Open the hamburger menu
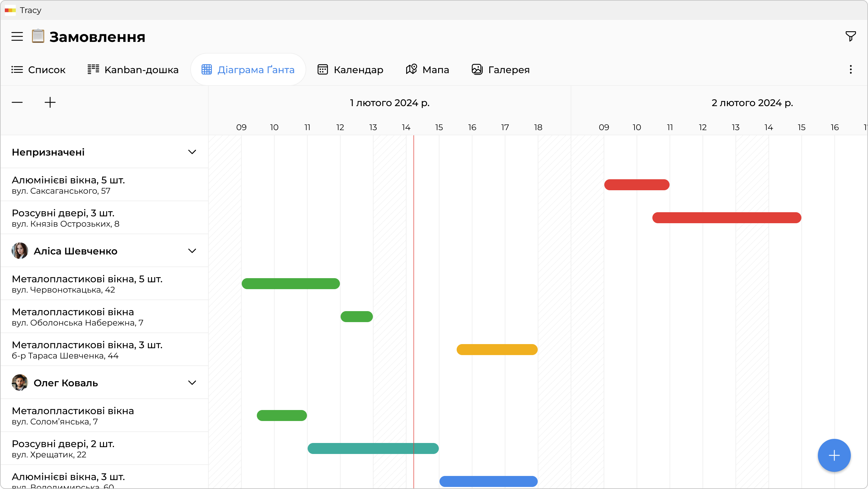 (x=17, y=36)
